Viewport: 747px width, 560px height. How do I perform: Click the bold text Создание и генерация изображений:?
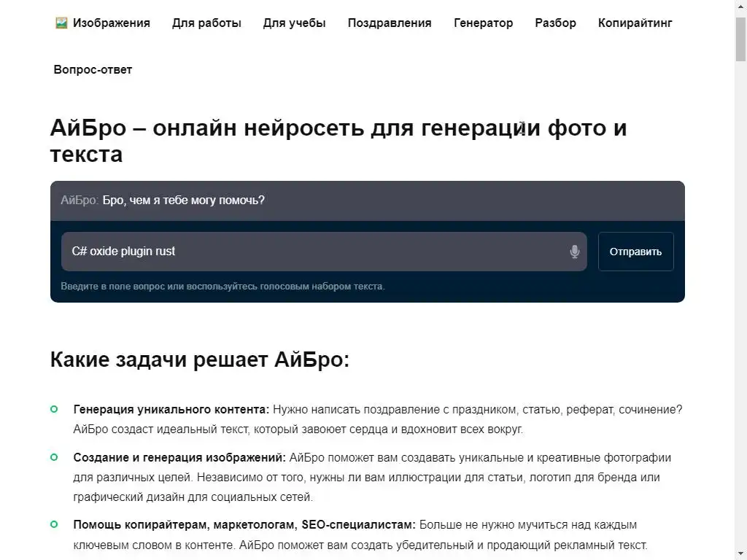(179, 458)
